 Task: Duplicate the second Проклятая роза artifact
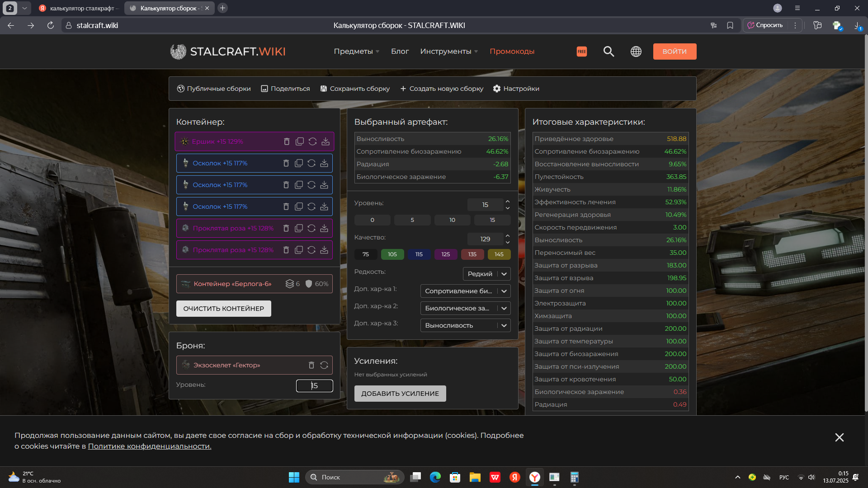tap(298, 250)
